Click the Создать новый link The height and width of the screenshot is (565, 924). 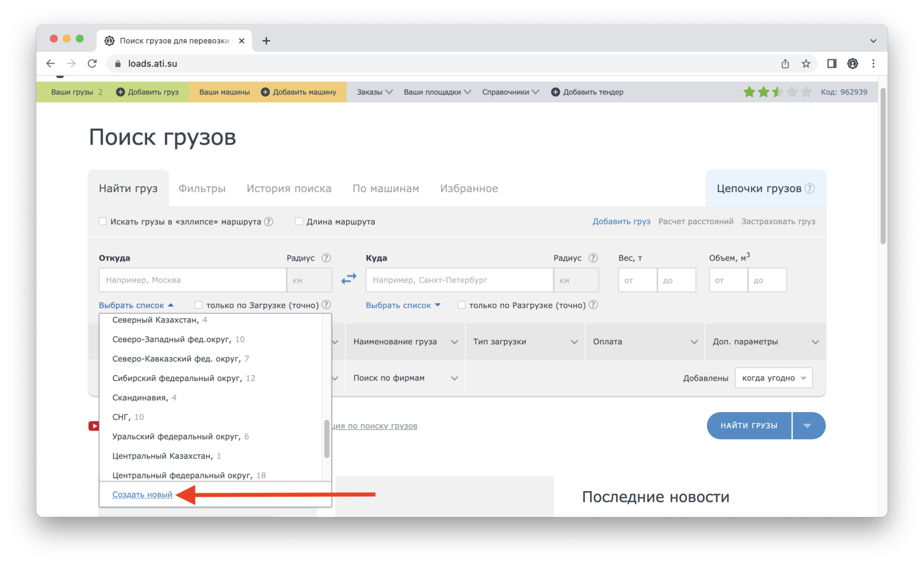tap(142, 495)
